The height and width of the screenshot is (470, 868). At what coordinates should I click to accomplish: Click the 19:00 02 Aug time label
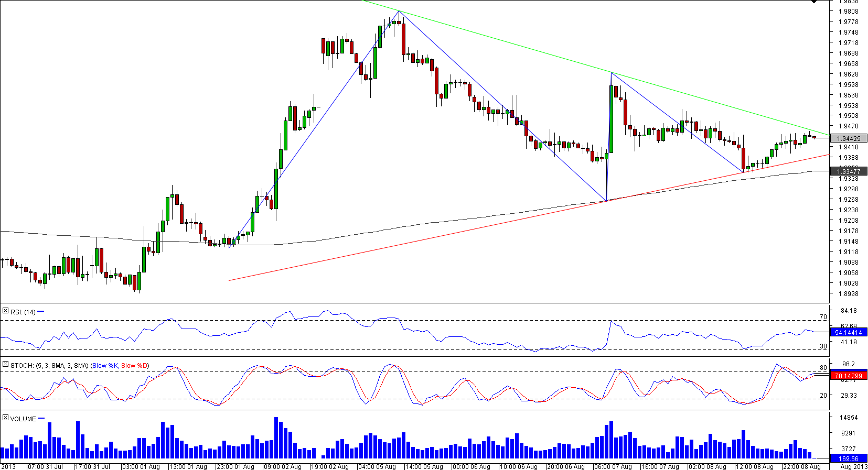click(329, 466)
